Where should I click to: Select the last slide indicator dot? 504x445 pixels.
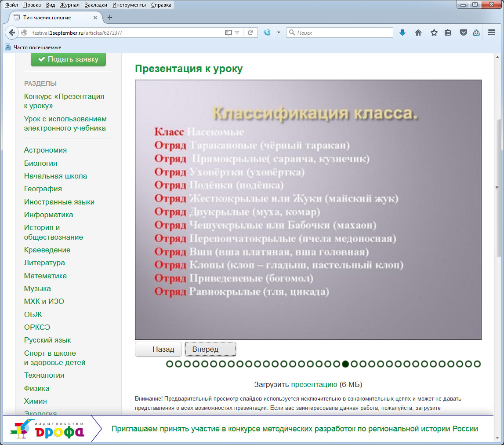click(477, 364)
